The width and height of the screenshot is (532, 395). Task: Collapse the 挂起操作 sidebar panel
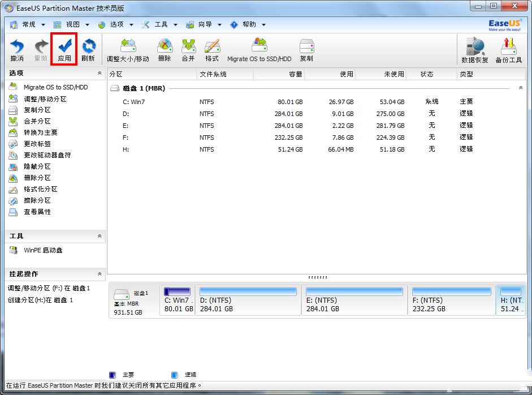click(x=100, y=274)
